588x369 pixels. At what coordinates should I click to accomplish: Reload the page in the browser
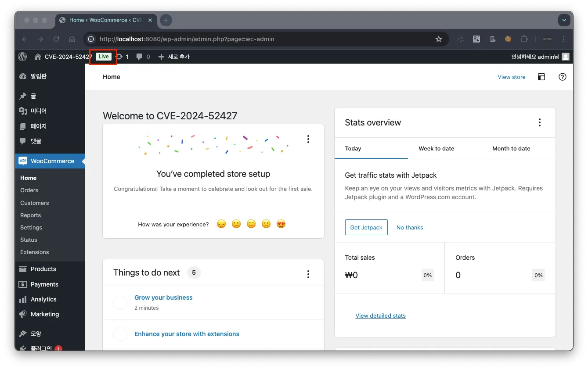(x=56, y=39)
